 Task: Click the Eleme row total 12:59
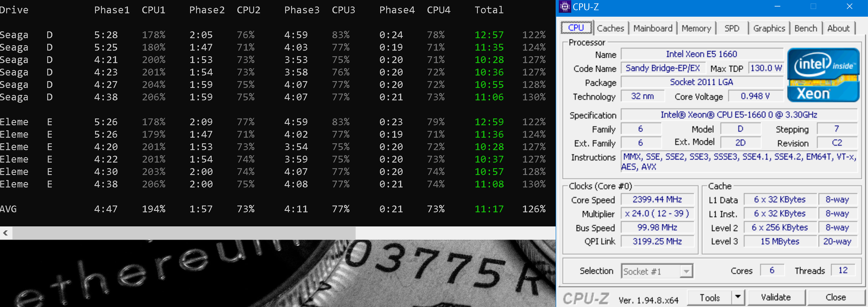(489, 122)
